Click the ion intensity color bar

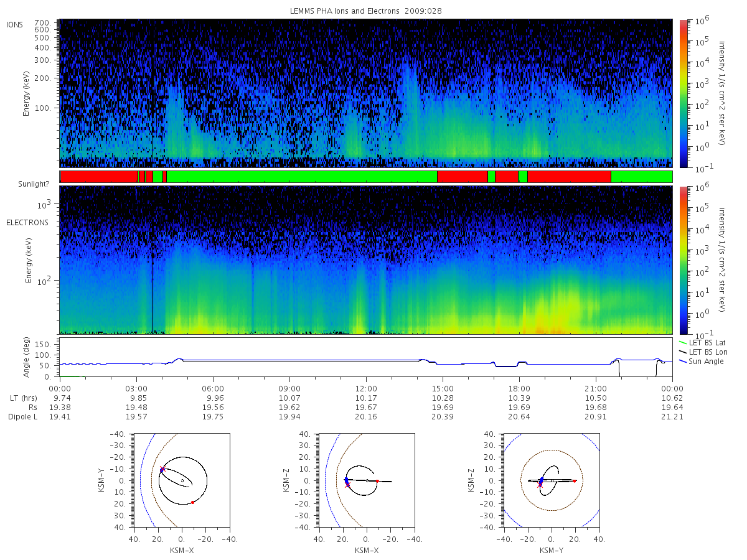(682, 93)
